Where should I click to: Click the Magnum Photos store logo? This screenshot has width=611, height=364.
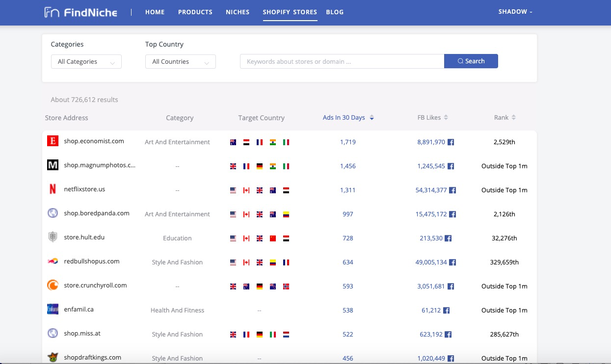pyautogui.click(x=53, y=165)
